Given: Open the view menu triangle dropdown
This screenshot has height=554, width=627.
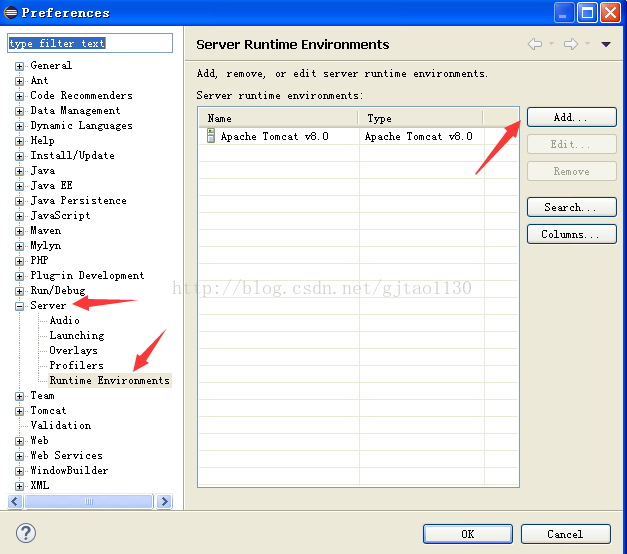Looking at the screenshot, I should click(605, 44).
